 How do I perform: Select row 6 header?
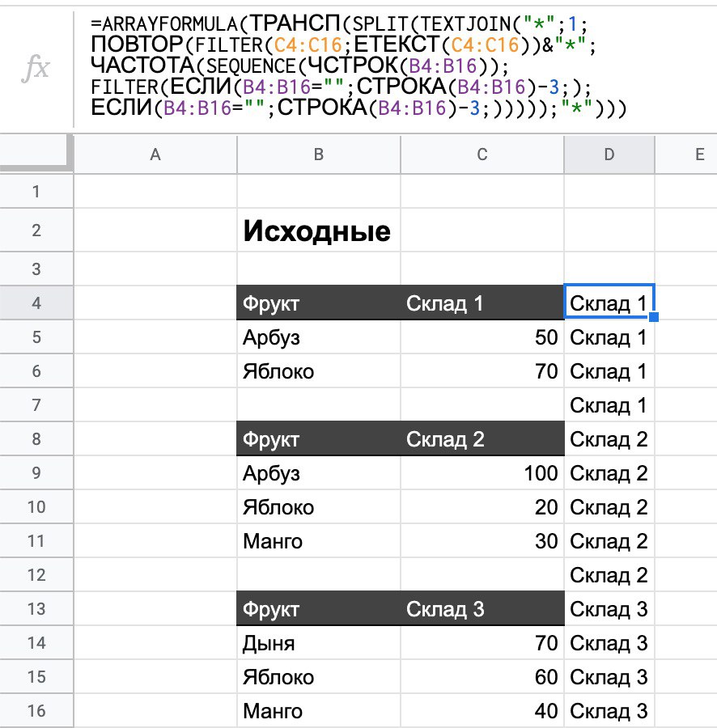coord(36,370)
